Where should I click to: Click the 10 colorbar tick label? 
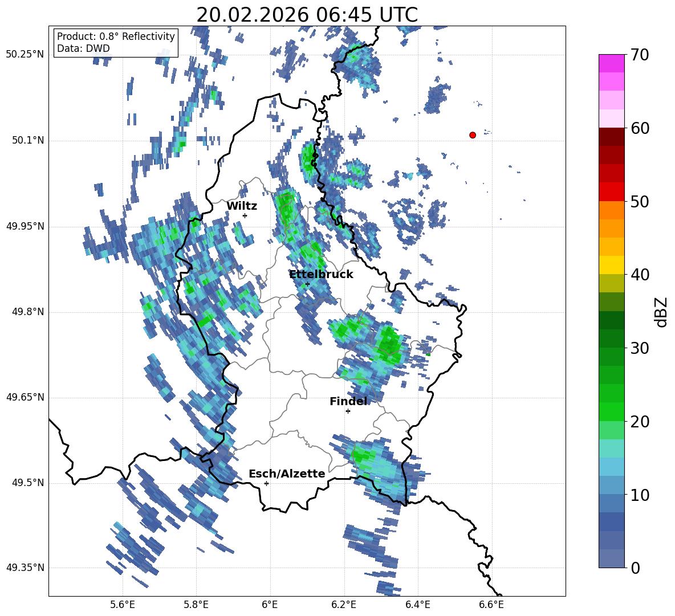tap(640, 495)
